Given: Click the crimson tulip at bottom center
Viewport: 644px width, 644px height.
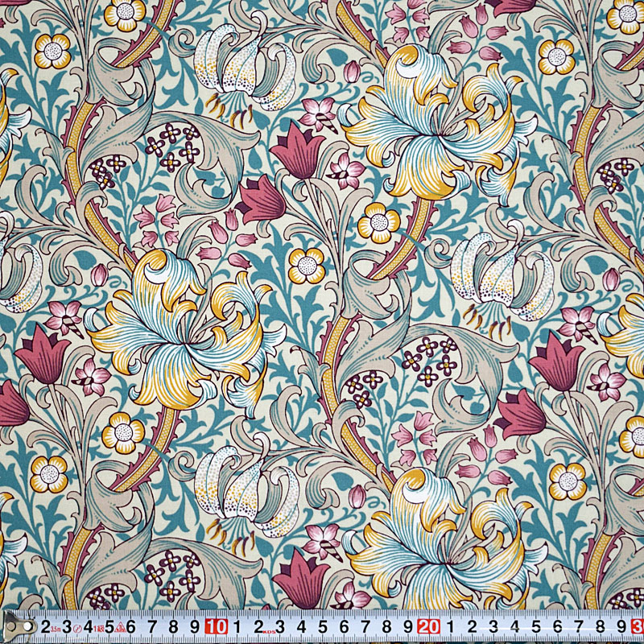Looking at the screenshot, I should point(302,576).
